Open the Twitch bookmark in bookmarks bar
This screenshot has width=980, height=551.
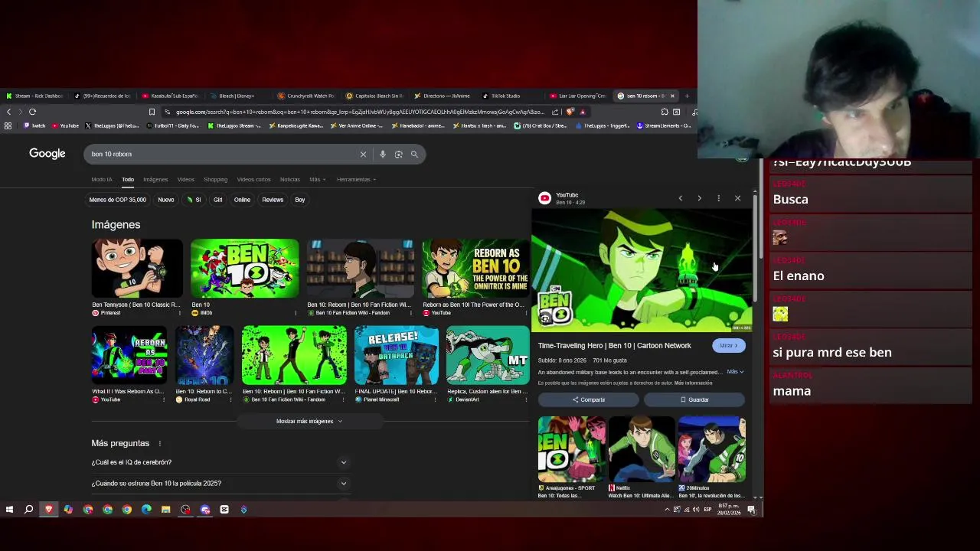point(34,126)
